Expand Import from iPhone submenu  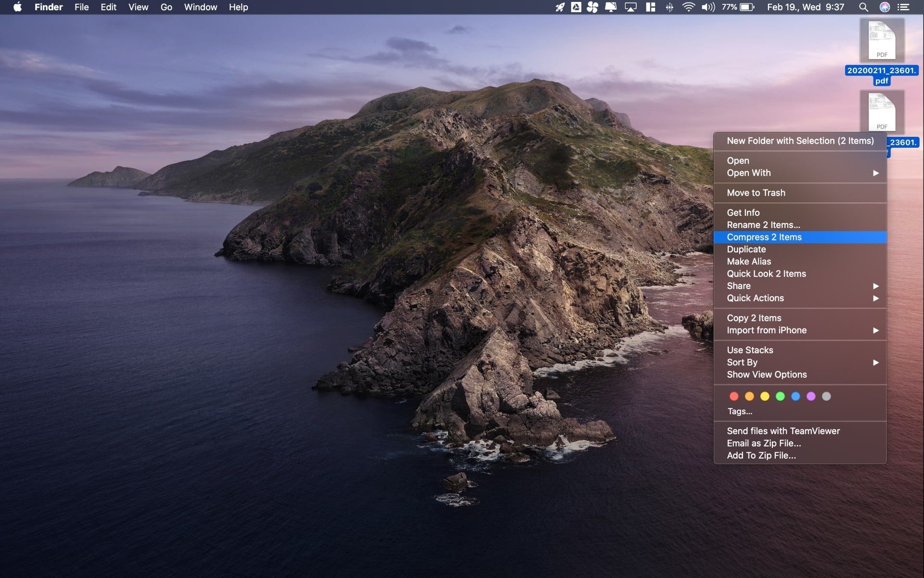(x=800, y=330)
